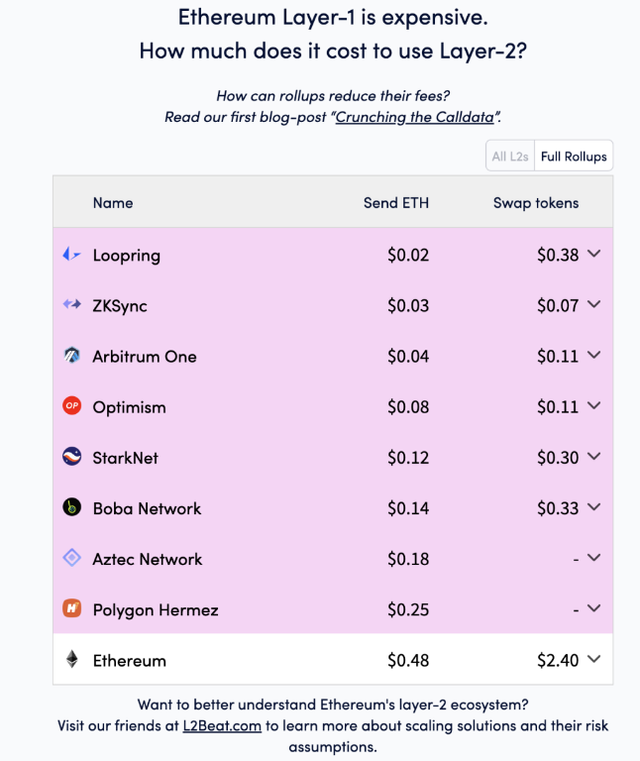Expand the ZKSync row chevron
Screen dimensions: 640x761
594,305
